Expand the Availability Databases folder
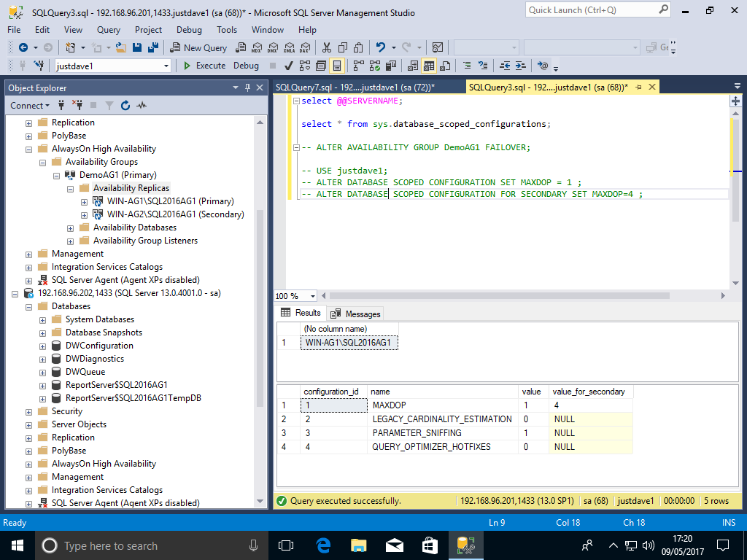 coord(70,227)
